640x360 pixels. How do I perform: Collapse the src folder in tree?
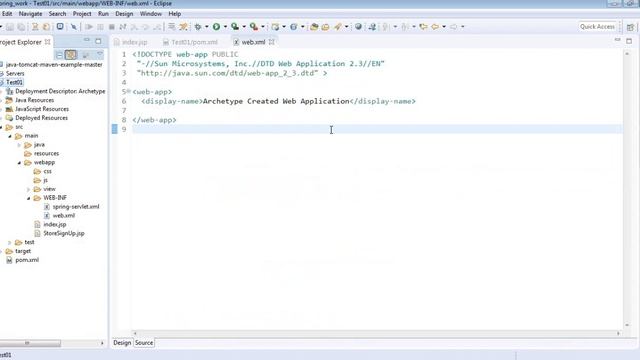click(1, 127)
